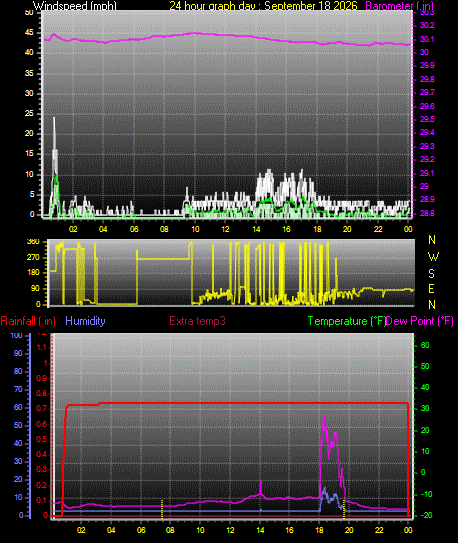Select the Dew Point (°F) legend label
Image resolution: width=458 pixels, height=543 pixels.
click(x=420, y=321)
